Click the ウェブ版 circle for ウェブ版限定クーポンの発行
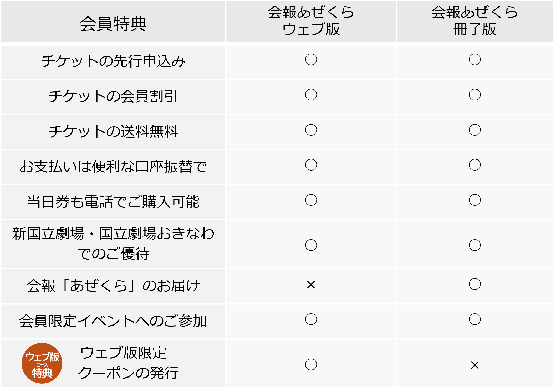 click(x=311, y=364)
